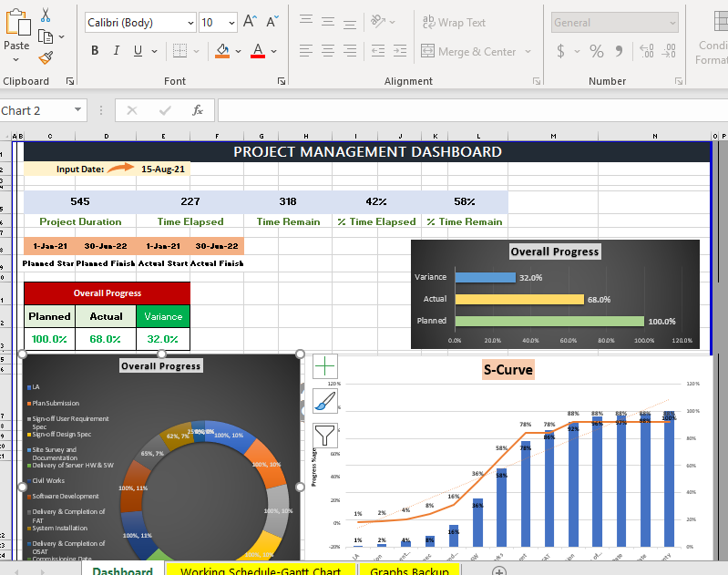Open Merge & Center dropdown arrow
Image resolution: width=728 pixels, height=575 pixels.
[528, 51]
